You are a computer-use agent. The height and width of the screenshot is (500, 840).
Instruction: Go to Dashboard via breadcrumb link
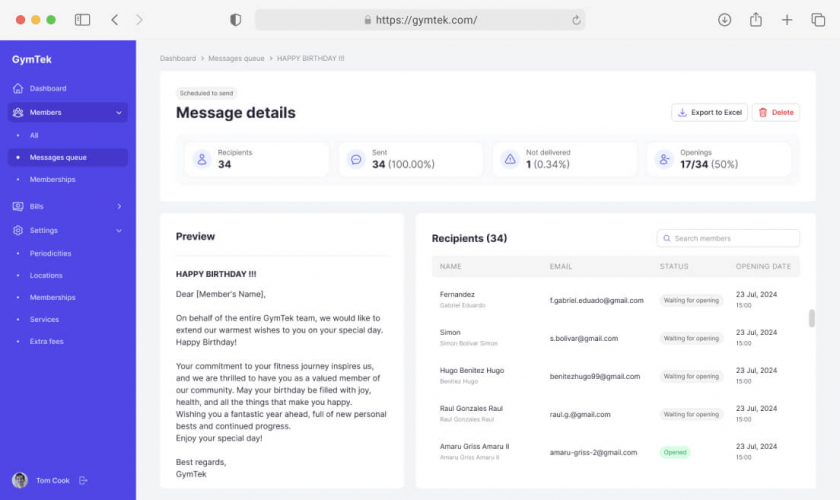pos(178,59)
